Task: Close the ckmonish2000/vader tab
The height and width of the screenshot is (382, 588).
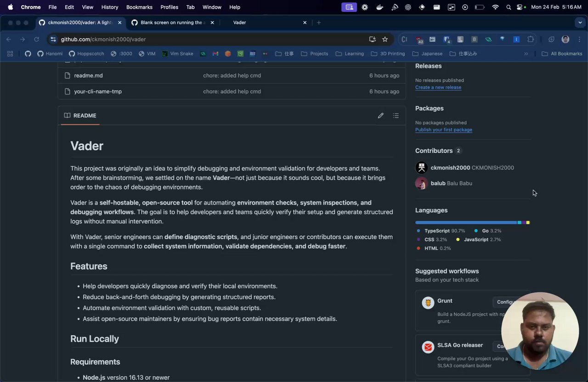Action: point(120,23)
